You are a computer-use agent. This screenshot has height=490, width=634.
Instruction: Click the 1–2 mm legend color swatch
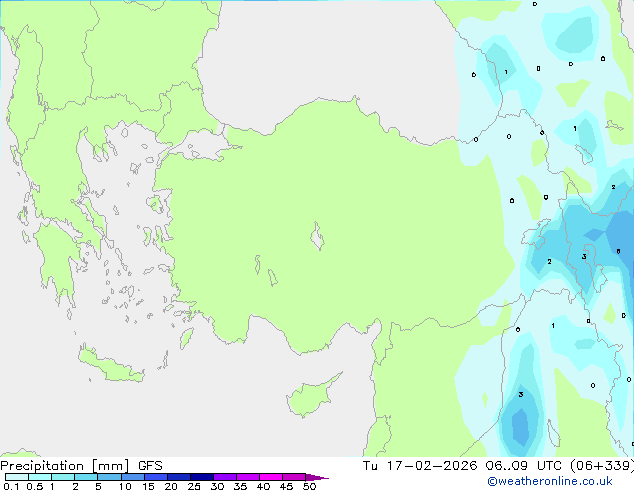[x=63, y=477]
